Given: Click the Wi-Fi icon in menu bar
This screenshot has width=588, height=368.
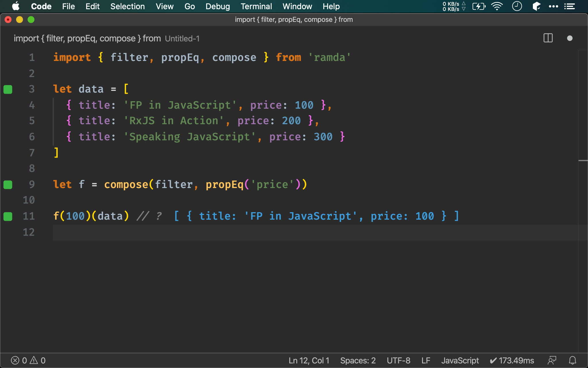Looking at the screenshot, I should pyautogui.click(x=497, y=6).
